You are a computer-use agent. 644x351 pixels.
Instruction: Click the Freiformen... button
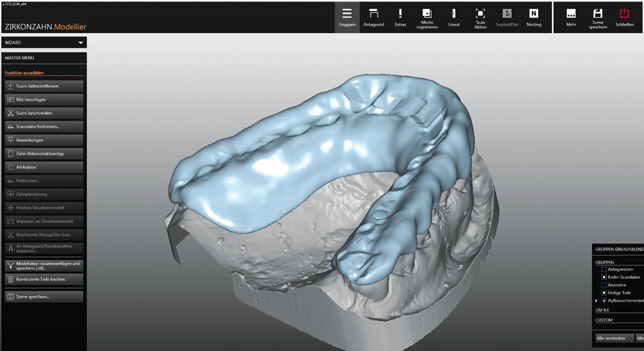44,181
